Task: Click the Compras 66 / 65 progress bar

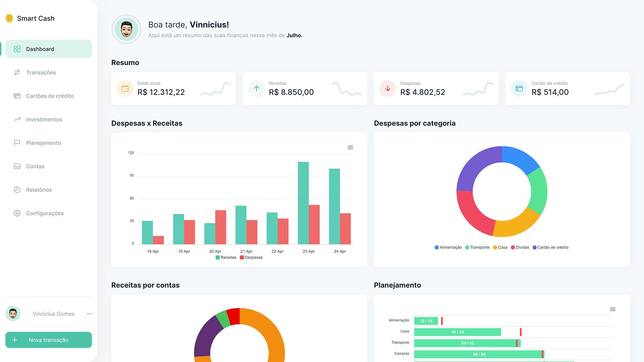Action: point(479,354)
